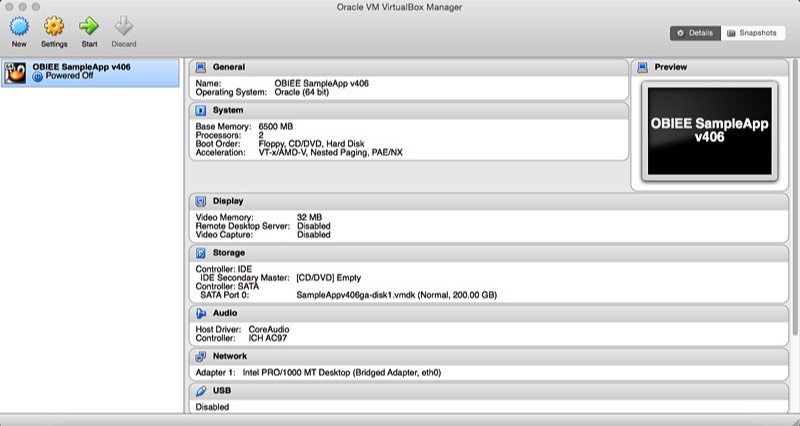
Task: Click the General section icon
Action: point(201,67)
